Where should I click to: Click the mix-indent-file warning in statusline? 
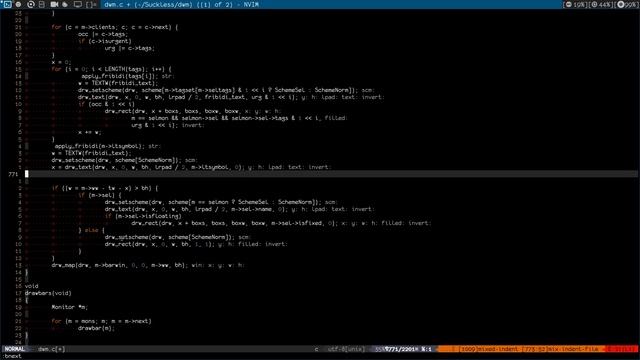[560, 349]
